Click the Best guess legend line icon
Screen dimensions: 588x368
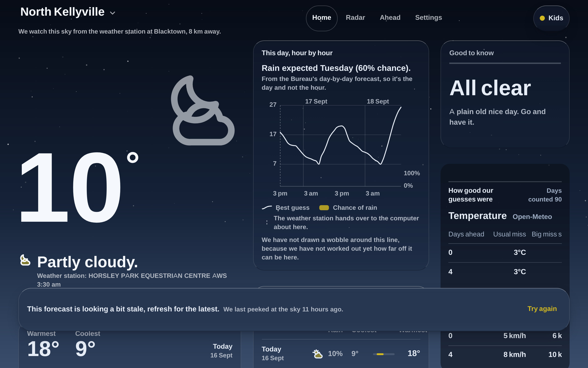coord(267,208)
